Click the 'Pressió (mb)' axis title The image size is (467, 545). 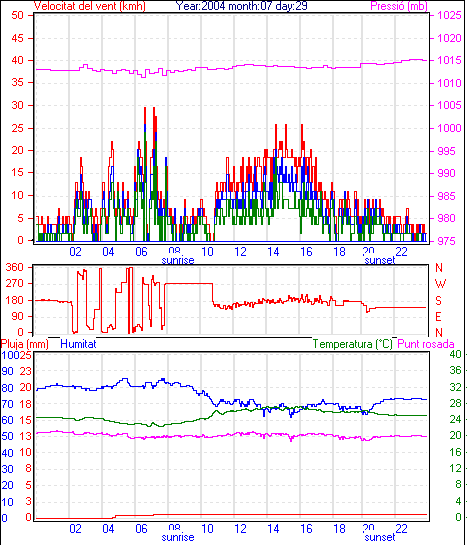(x=399, y=6)
